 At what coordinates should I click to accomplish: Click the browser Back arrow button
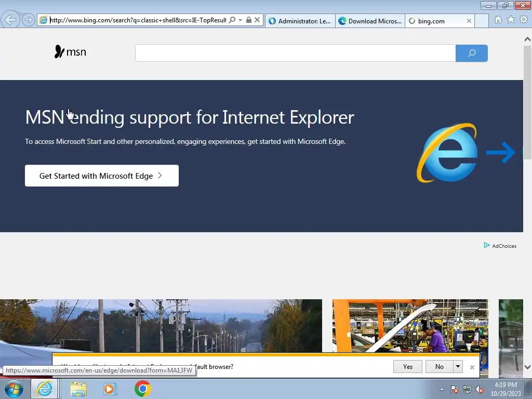[x=10, y=20]
